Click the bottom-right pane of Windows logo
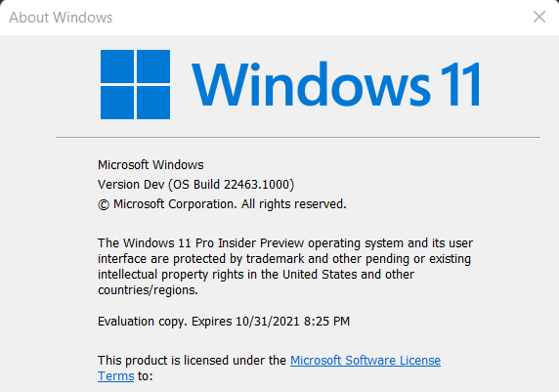 153,103
